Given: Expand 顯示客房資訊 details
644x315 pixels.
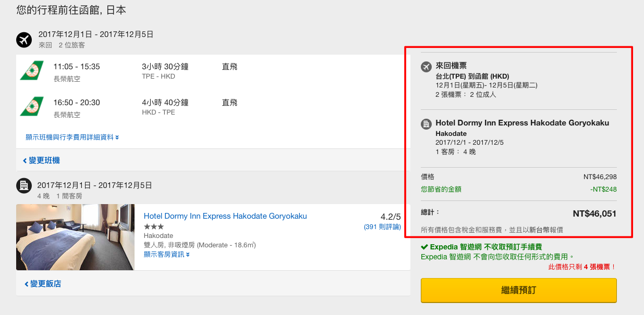Looking at the screenshot, I should tap(167, 255).
